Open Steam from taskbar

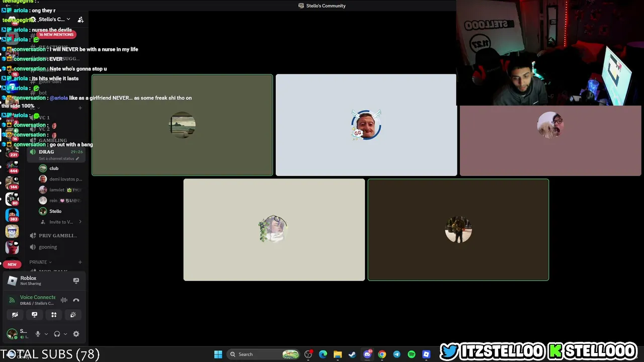click(352, 354)
